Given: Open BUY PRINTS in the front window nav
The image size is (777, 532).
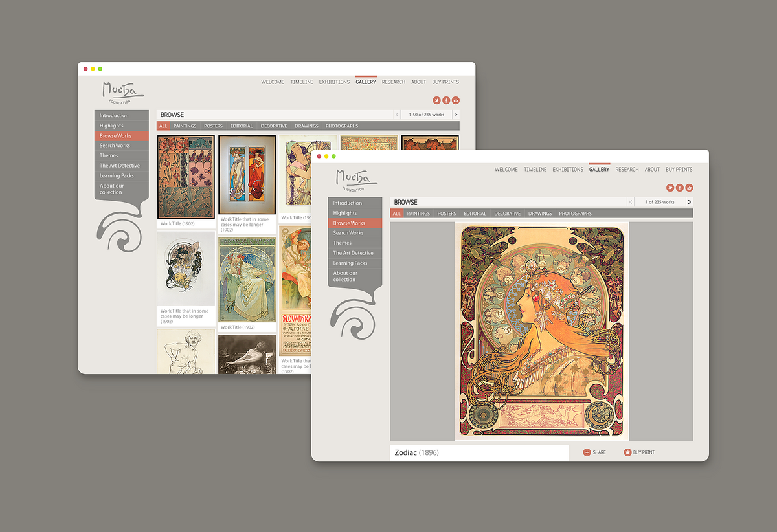Looking at the screenshot, I should coord(679,170).
